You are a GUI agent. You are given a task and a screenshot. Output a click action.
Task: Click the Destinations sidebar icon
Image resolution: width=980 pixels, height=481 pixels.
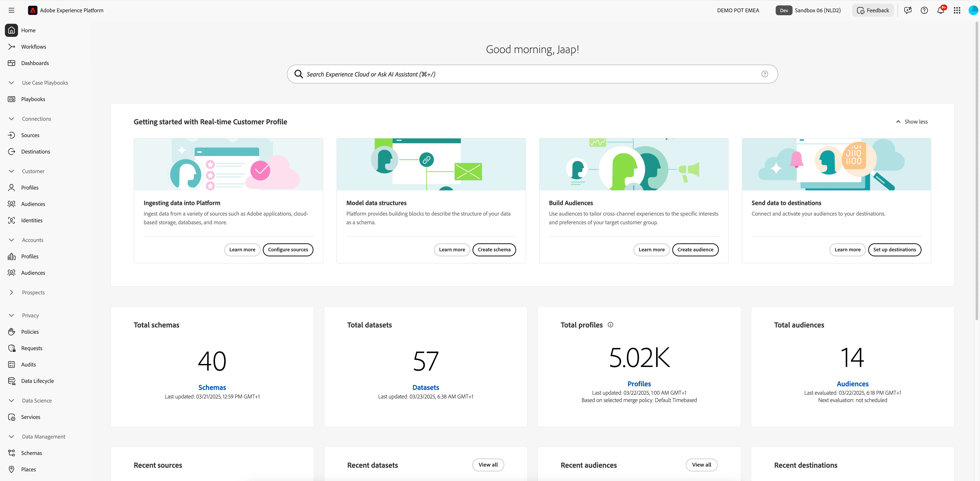point(11,152)
